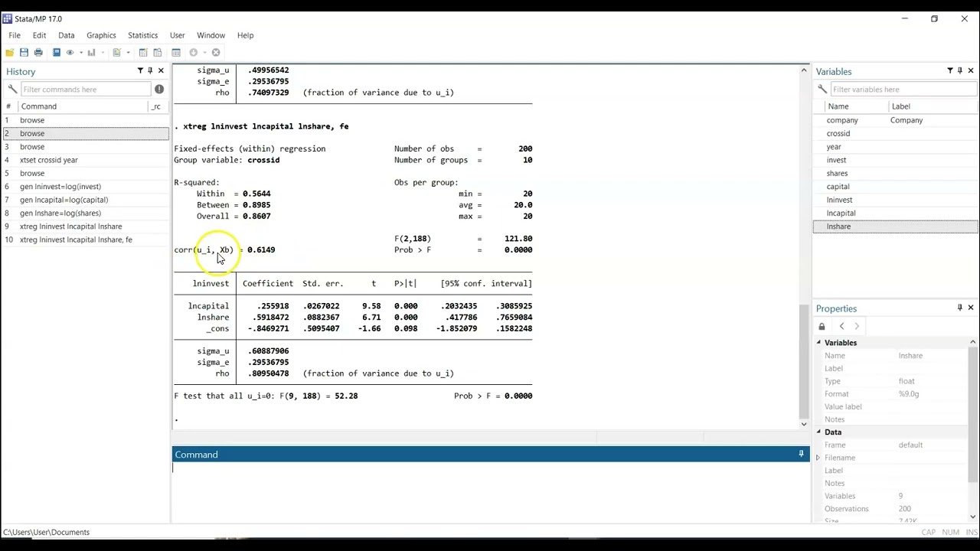Pin the Variables panel
The height and width of the screenshot is (551, 980).
[960, 70]
